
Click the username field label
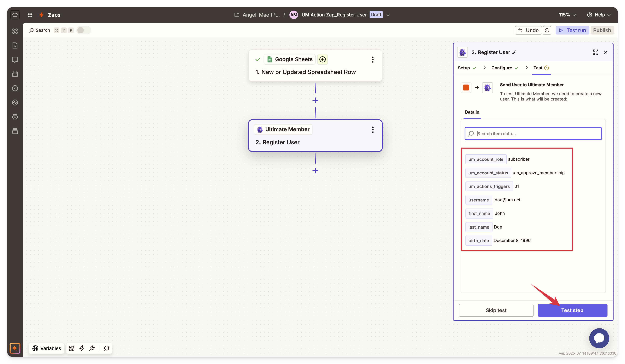478,200
